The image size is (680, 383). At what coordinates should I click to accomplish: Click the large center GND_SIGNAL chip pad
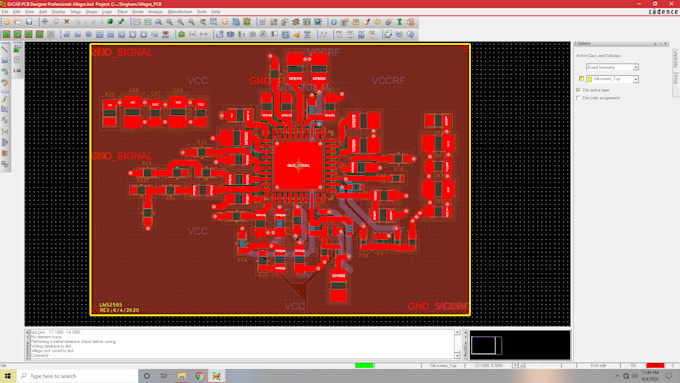[x=298, y=165]
